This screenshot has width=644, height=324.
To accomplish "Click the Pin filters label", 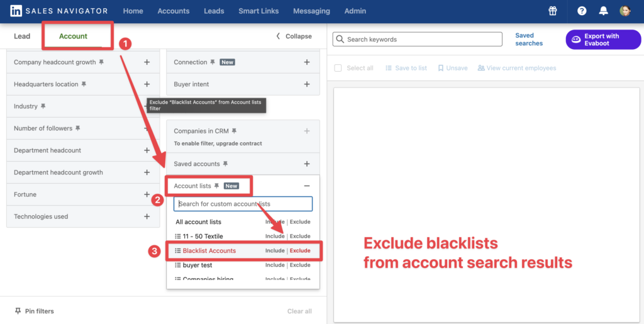I will [x=40, y=311].
